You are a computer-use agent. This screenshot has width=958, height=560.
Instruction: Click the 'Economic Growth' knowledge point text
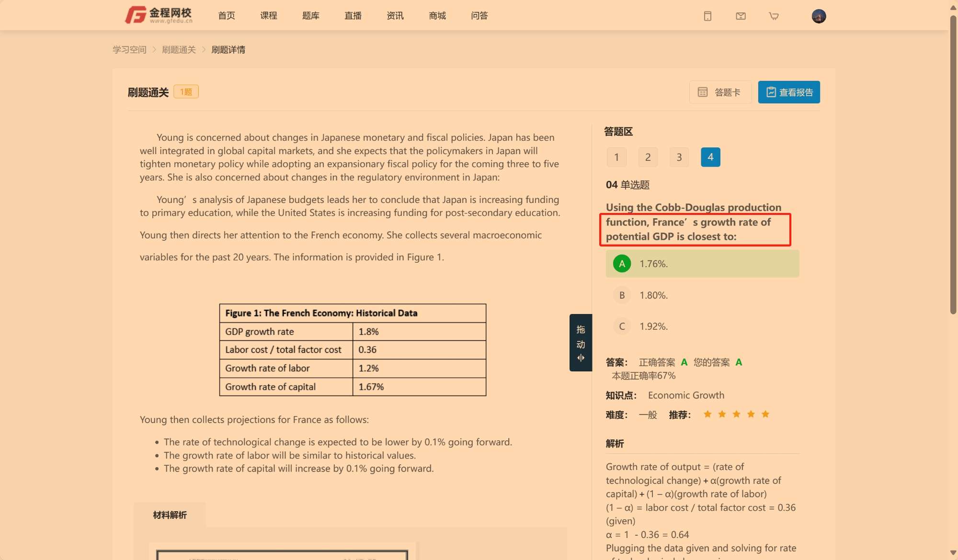(686, 395)
